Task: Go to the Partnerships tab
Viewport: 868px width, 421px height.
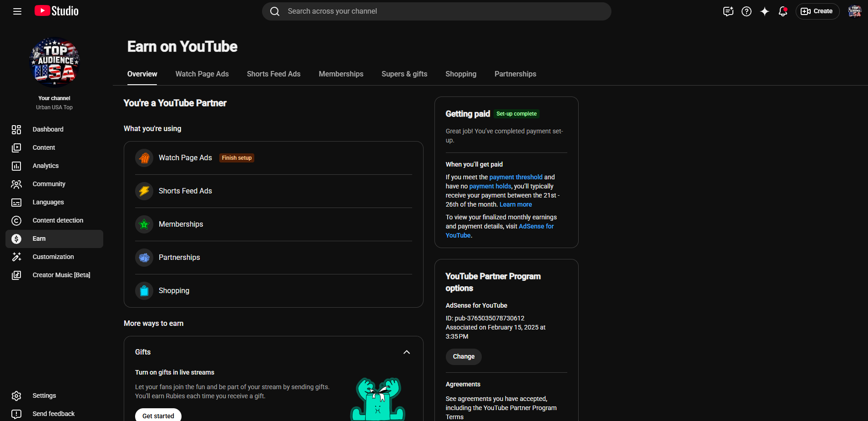Action: 515,74
